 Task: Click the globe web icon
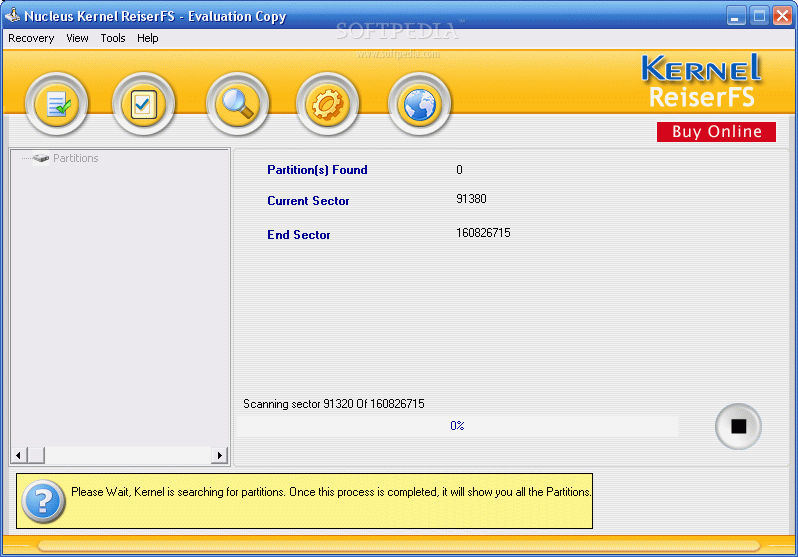419,104
